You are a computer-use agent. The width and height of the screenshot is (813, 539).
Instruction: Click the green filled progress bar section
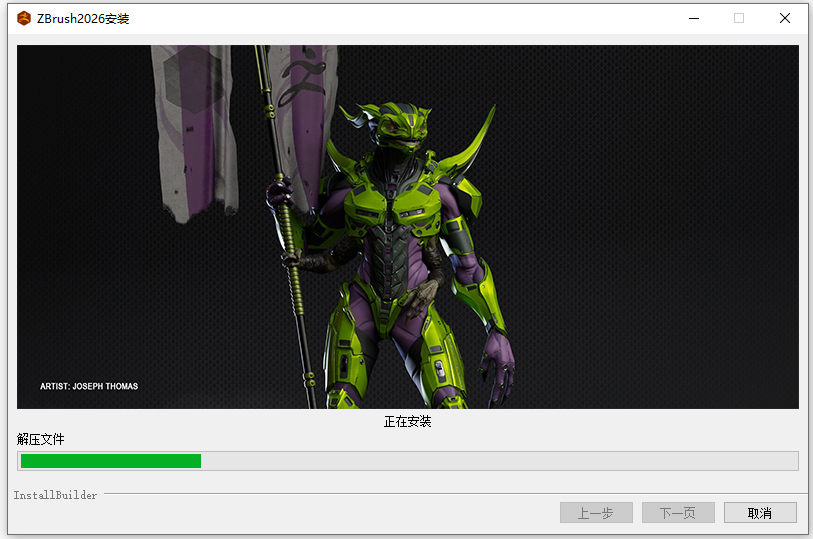pyautogui.click(x=110, y=461)
